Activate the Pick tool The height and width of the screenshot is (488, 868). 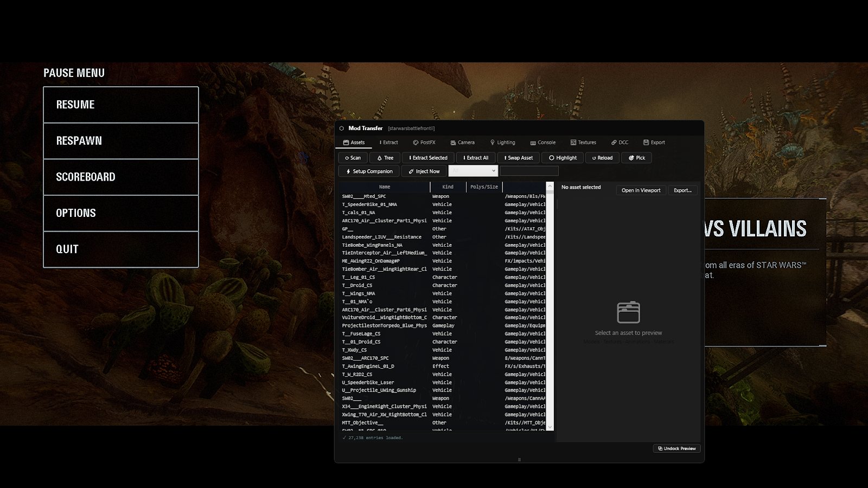[637, 158]
